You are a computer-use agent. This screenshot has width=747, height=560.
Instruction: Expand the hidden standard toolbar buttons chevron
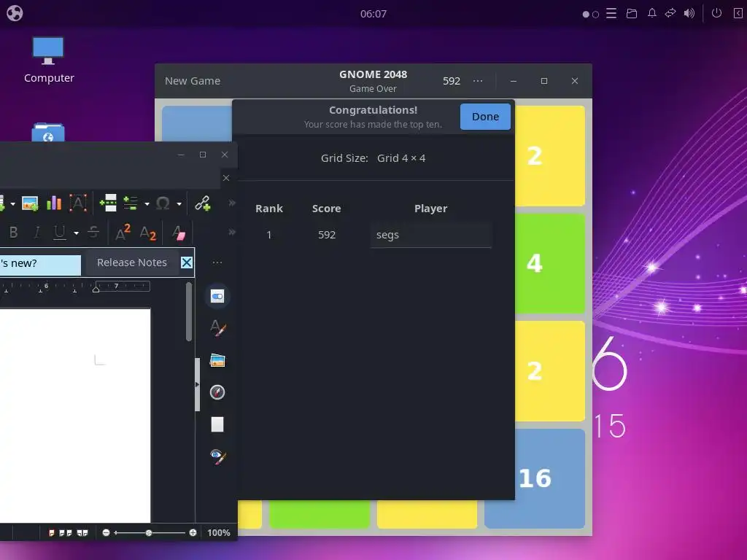click(231, 203)
